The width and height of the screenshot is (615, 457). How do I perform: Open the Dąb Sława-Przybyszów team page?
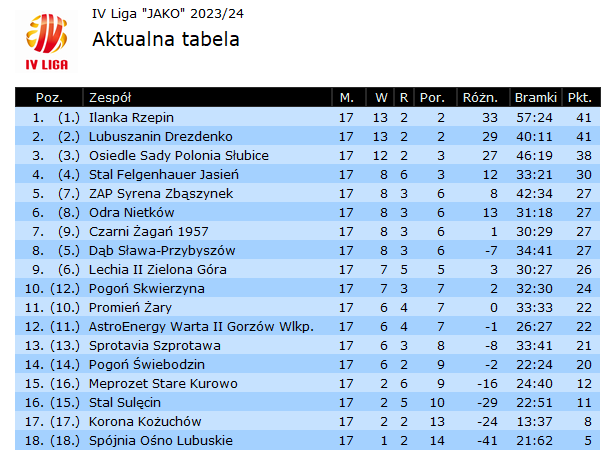pos(162,251)
